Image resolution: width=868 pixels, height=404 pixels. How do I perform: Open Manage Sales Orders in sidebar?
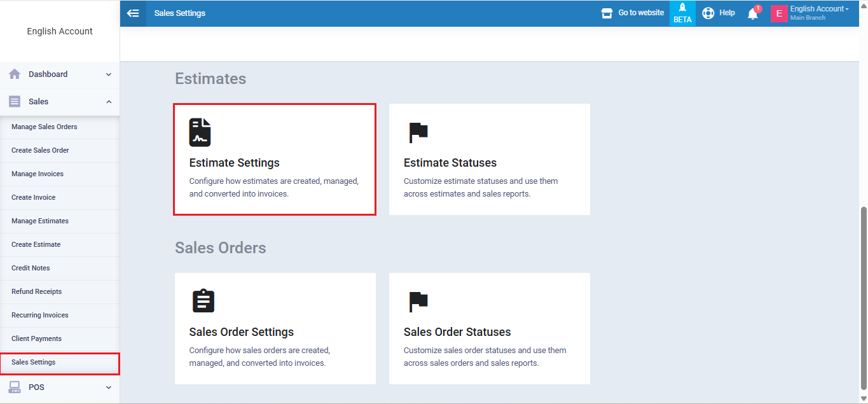(x=45, y=127)
